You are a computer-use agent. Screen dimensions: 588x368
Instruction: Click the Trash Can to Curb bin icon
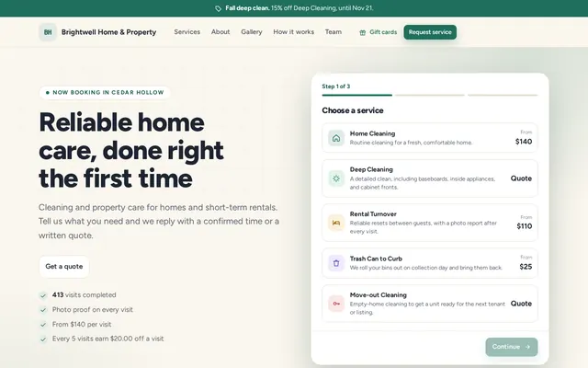[x=336, y=263]
